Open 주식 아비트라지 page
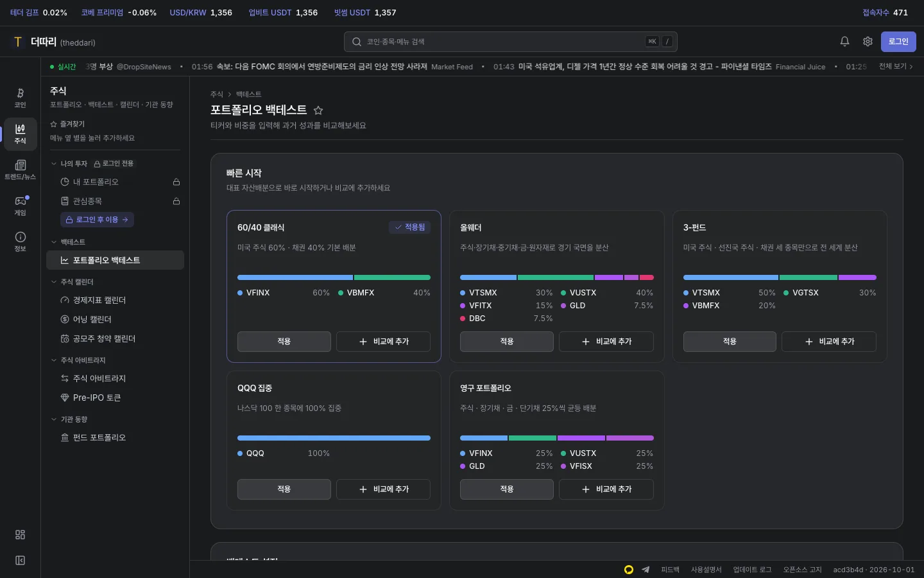Viewport: 924px width, 578px height. click(x=116, y=378)
